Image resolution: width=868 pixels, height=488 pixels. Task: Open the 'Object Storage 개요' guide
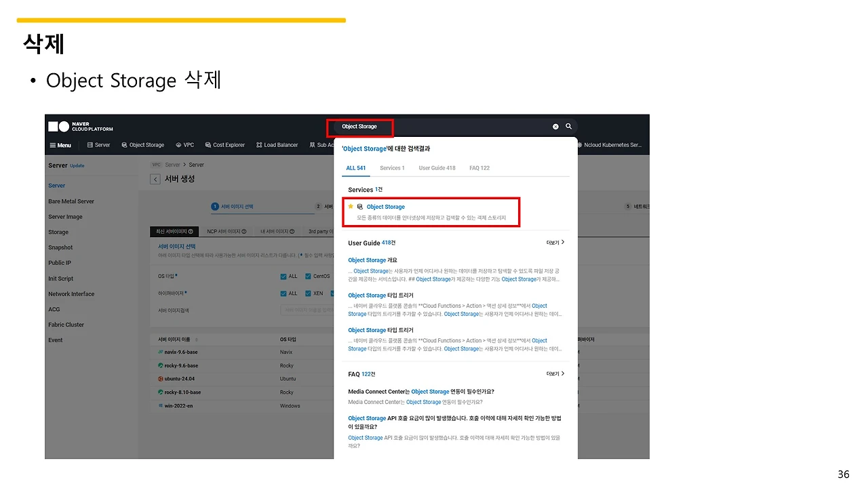[x=373, y=260]
